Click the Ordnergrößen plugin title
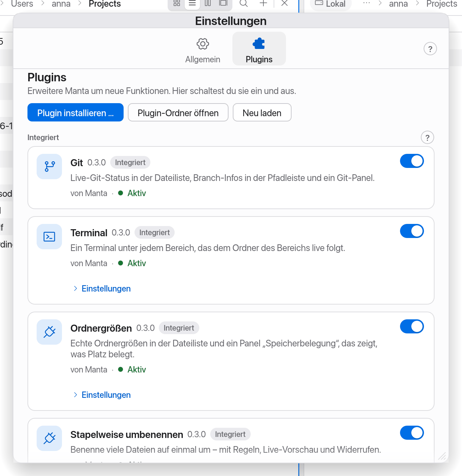 (101, 328)
